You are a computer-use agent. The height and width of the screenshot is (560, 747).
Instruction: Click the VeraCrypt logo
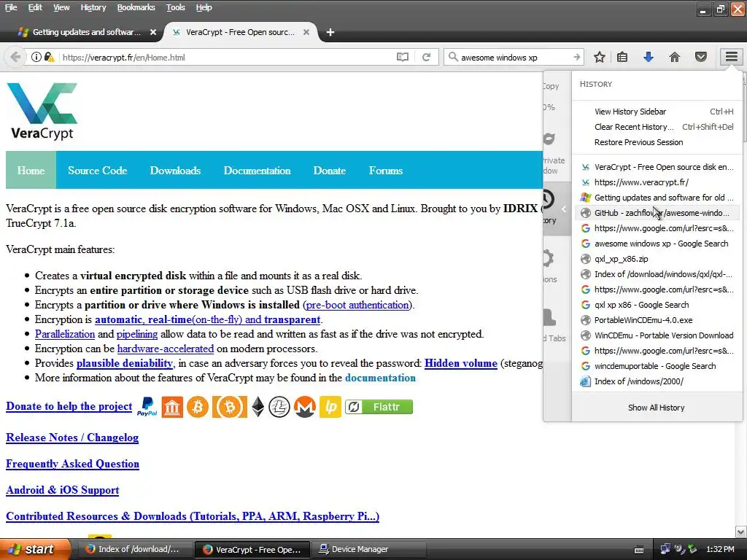42,112
